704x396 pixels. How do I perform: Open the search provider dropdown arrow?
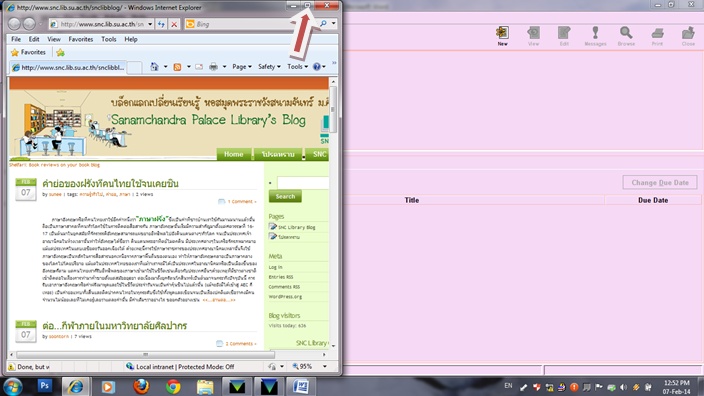tap(334, 24)
